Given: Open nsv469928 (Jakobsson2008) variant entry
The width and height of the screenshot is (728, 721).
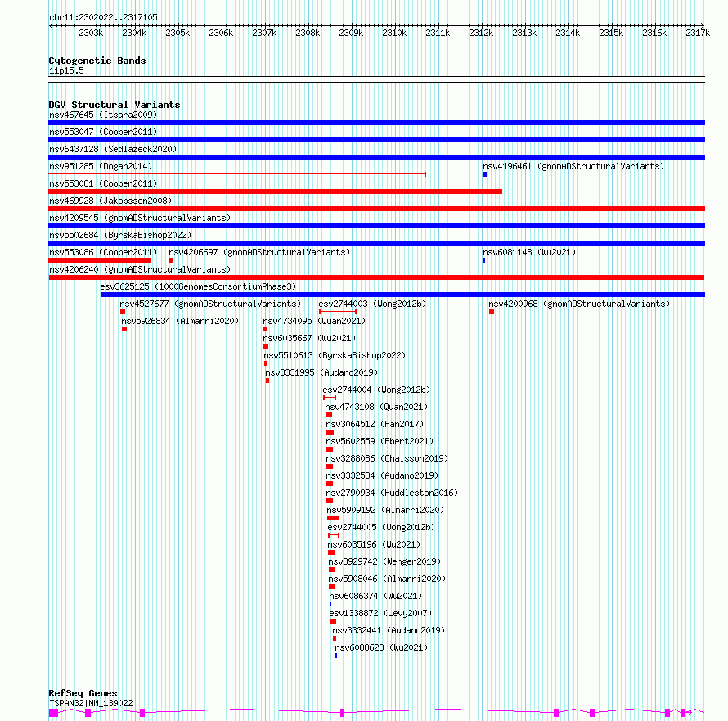Looking at the screenshot, I should [110, 201].
